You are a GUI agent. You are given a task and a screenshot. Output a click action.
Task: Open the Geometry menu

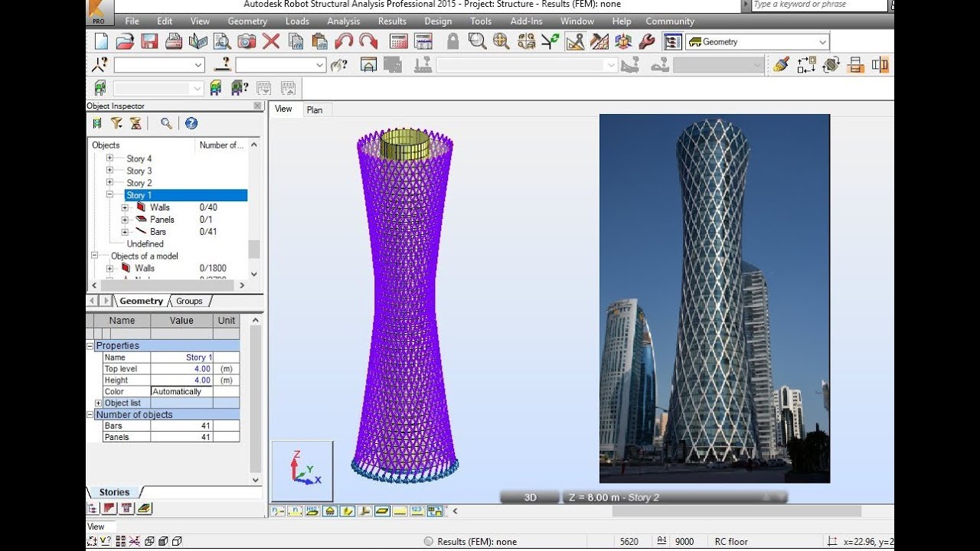(x=247, y=21)
